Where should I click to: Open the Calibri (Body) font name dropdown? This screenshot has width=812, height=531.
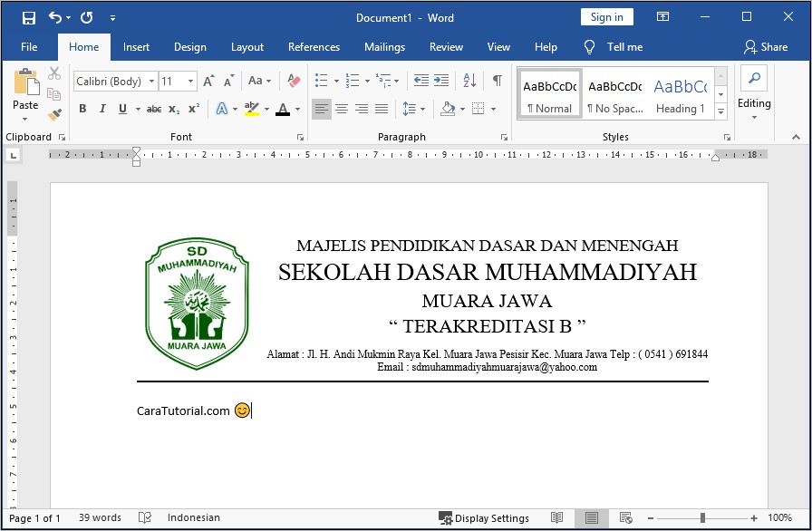click(114, 81)
